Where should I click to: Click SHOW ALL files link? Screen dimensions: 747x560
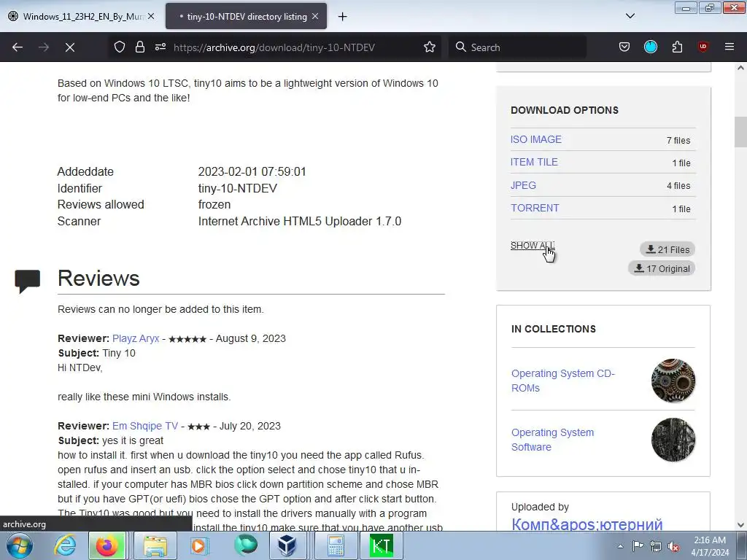(x=532, y=245)
